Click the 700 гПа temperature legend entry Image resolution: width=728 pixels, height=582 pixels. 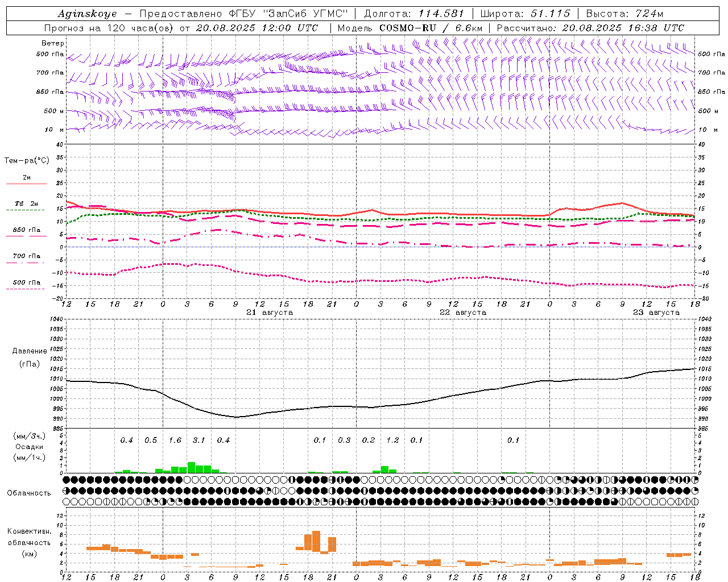[x=27, y=256]
